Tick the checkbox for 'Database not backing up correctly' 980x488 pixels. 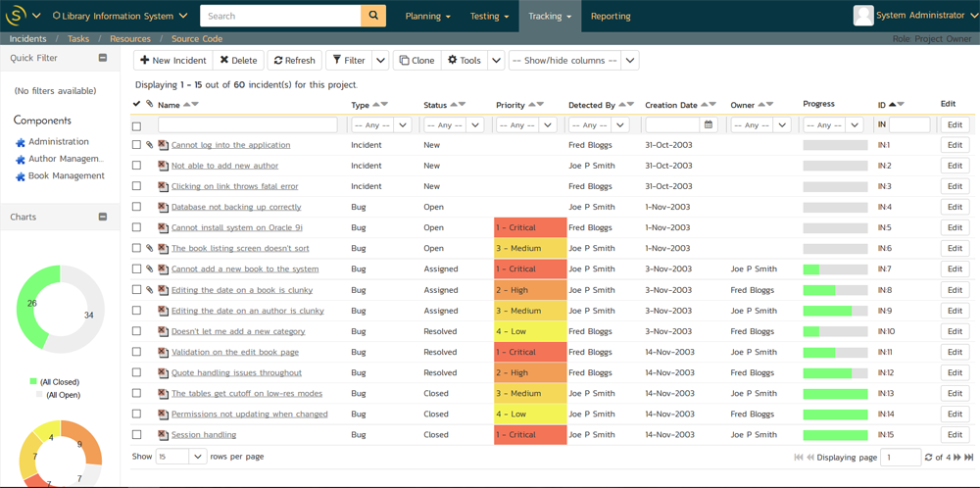point(136,207)
